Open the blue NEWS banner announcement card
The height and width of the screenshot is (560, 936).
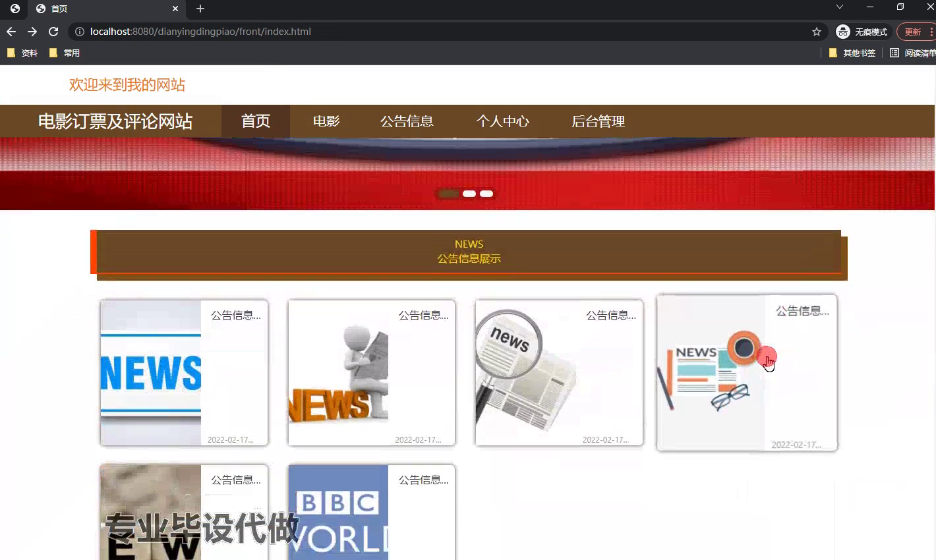pos(184,373)
